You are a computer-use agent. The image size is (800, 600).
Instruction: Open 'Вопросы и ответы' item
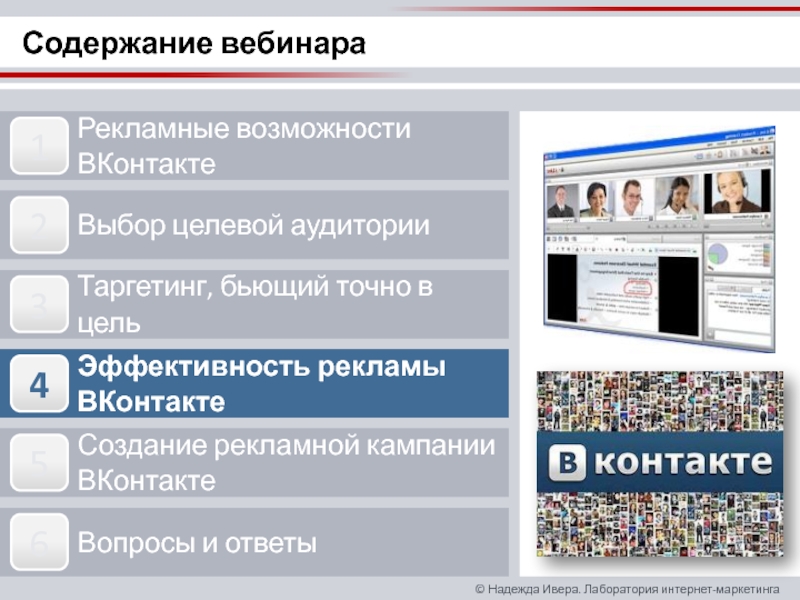coord(254,542)
